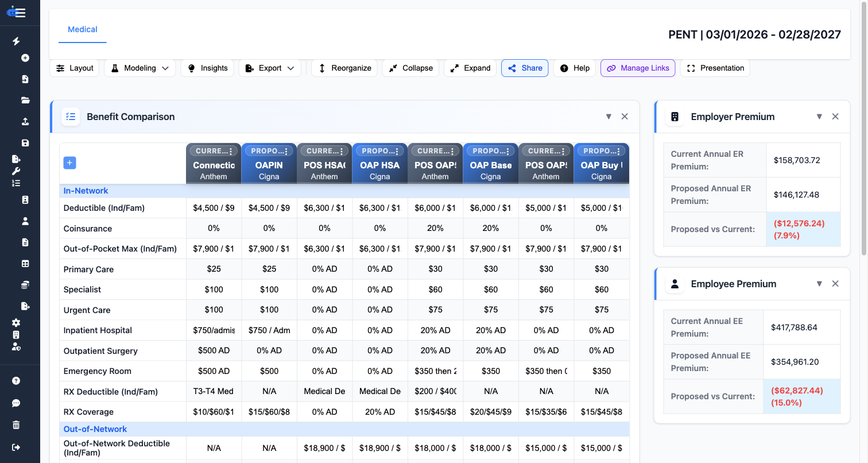Image resolution: width=868 pixels, height=463 pixels.
Task: Click the trash icon in the sidebar
Action: (15, 425)
